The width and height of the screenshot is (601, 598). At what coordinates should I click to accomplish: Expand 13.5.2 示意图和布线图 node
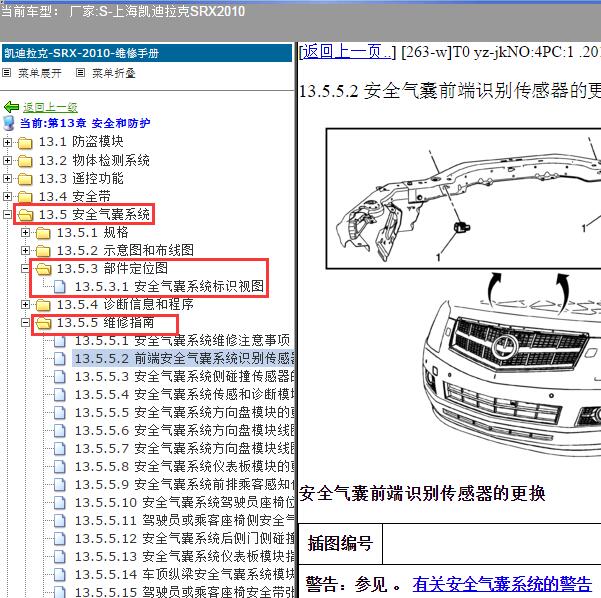[25, 250]
